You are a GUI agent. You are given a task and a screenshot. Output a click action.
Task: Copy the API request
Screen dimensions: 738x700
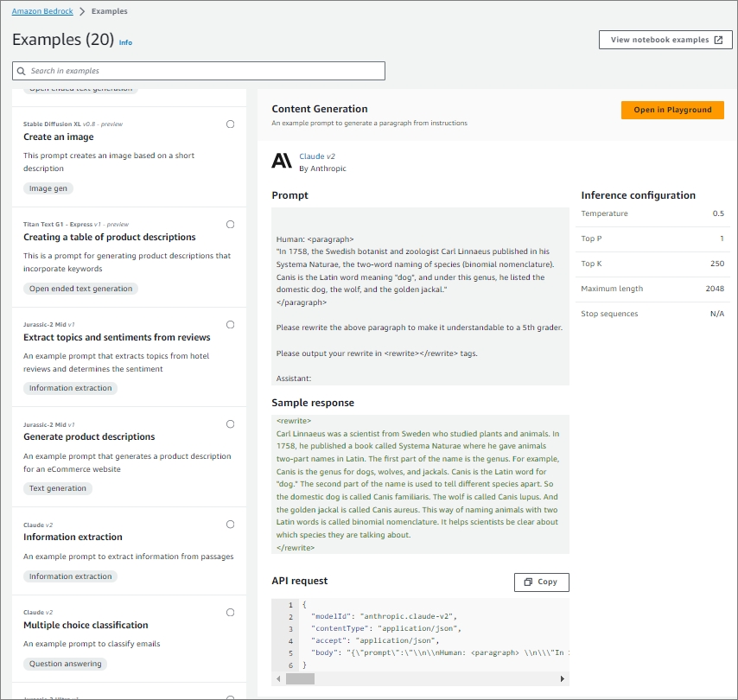click(x=542, y=582)
